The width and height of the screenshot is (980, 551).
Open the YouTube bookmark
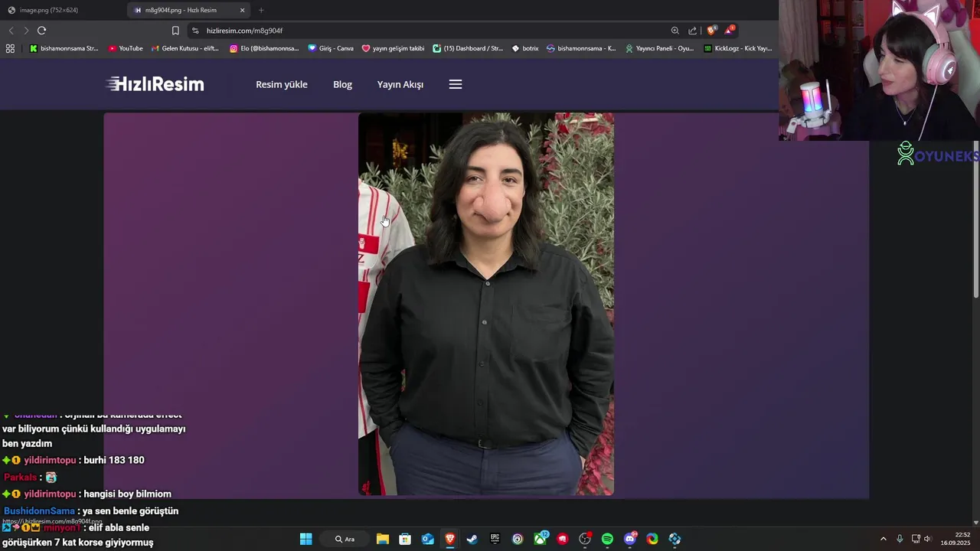click(x=126, y=48)
